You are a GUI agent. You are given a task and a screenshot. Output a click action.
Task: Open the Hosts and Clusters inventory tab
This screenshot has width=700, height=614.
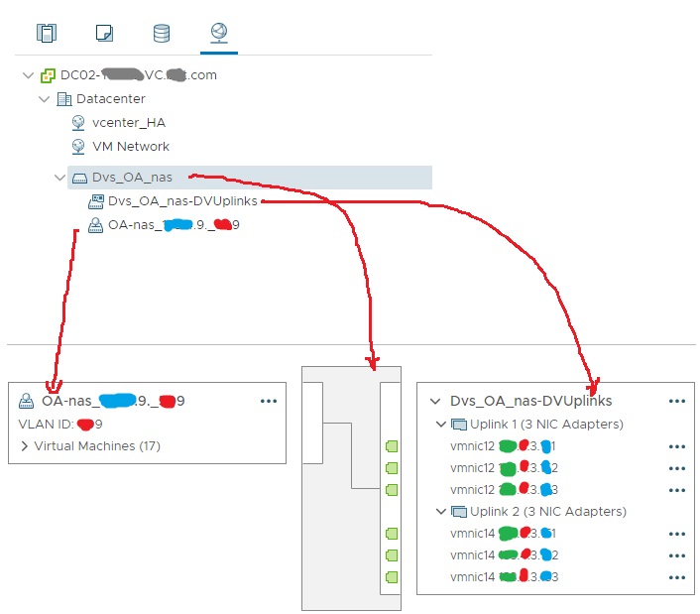pyautogui.click(x=47, y=33)
